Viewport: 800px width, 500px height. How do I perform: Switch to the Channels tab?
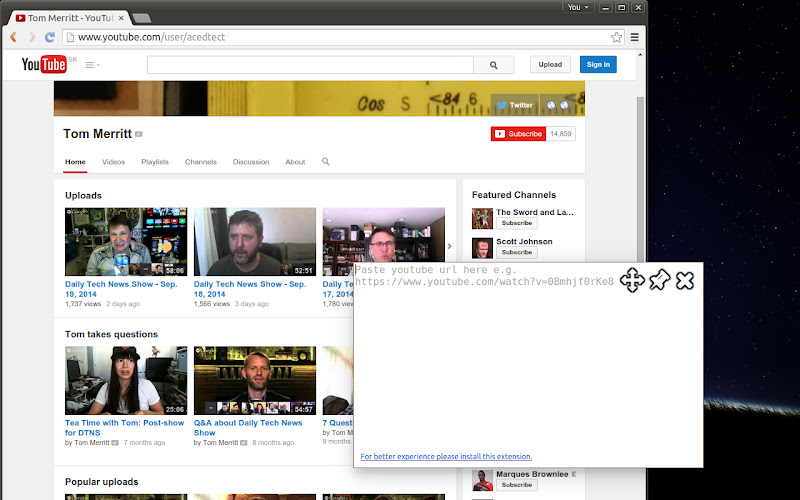[201, 162]
